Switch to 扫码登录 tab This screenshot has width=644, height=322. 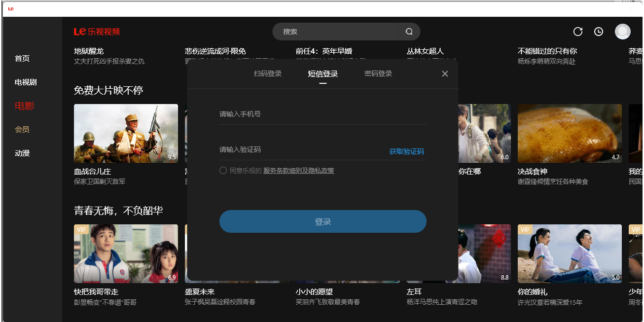268,74
